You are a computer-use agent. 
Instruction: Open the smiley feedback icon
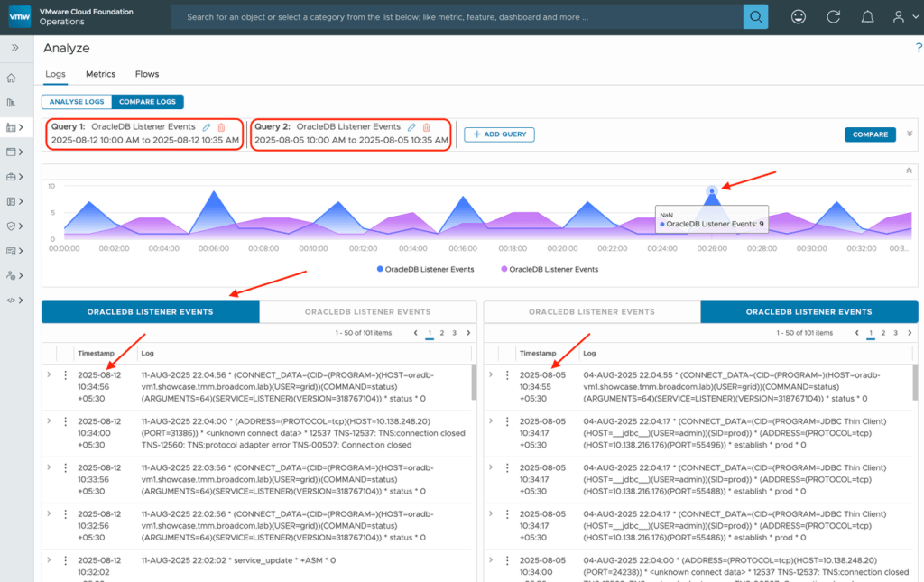[x=799, y=17]
